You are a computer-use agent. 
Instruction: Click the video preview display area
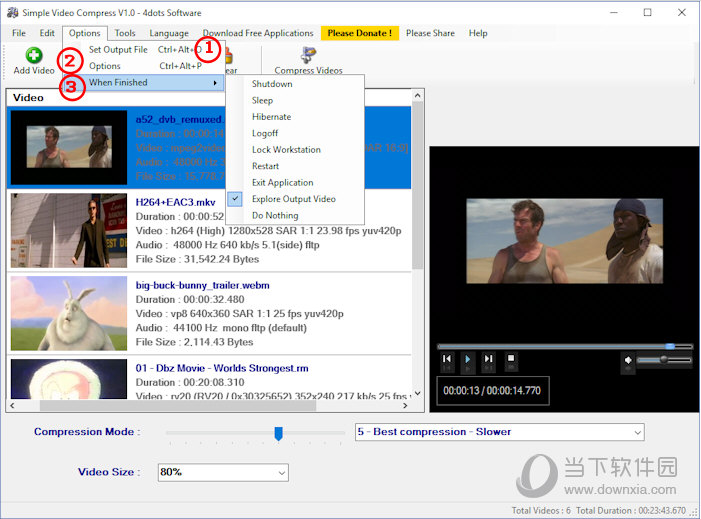click(565, 241)
